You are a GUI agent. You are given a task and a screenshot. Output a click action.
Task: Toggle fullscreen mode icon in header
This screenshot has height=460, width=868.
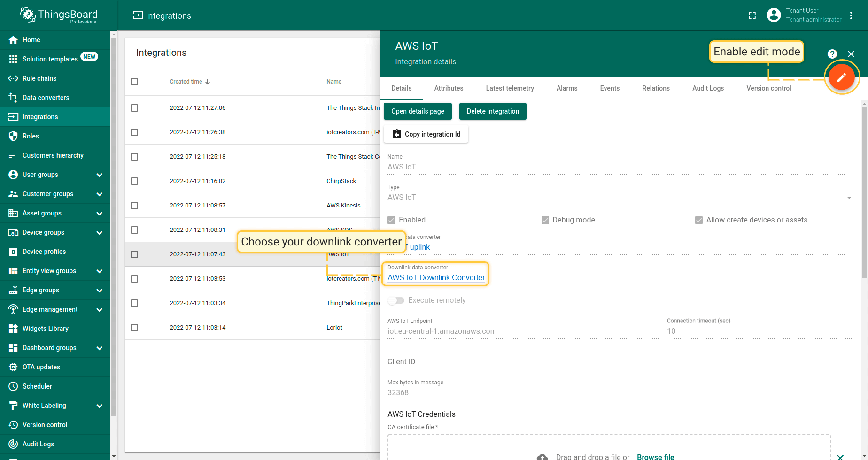point(752,15)
